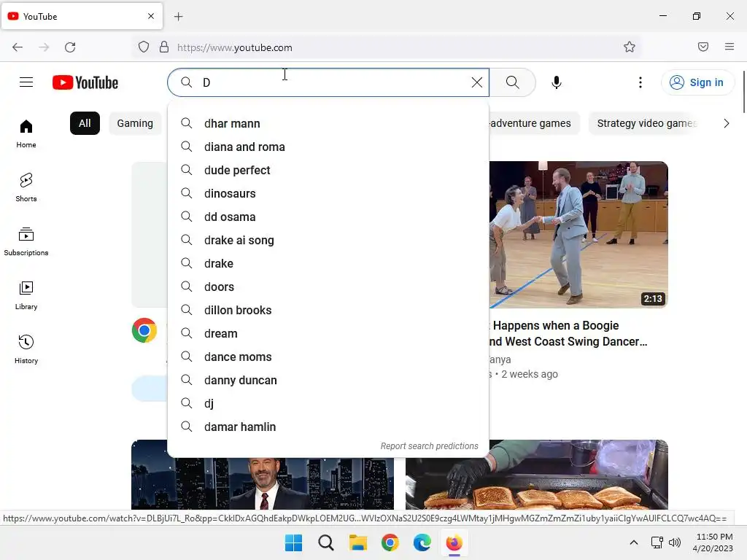This screenshot has height=560, width=747.
Task: Select the All filter chip
Action: [x=85, y=123]
